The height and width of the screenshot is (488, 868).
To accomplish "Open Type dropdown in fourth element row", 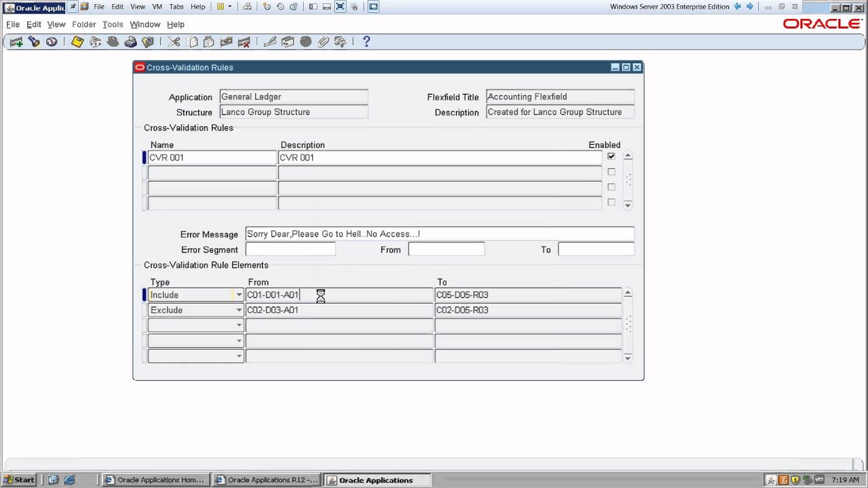I will (239, 341).
